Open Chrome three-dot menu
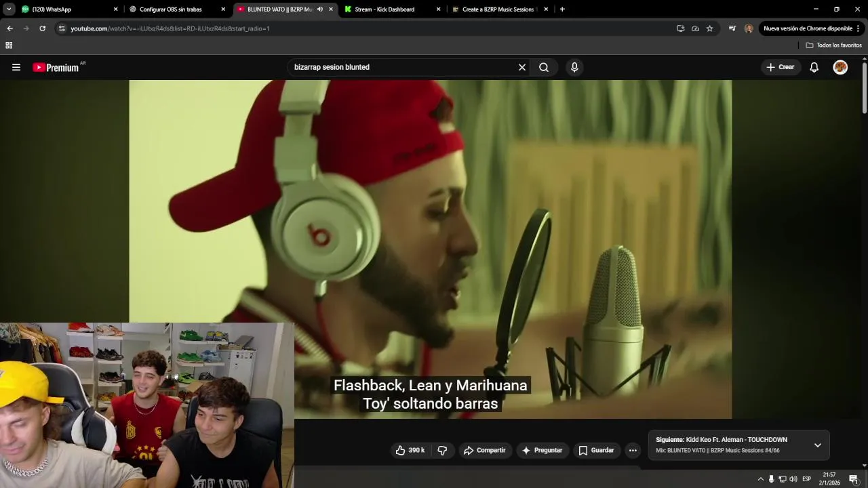 (x=859, y=28)
